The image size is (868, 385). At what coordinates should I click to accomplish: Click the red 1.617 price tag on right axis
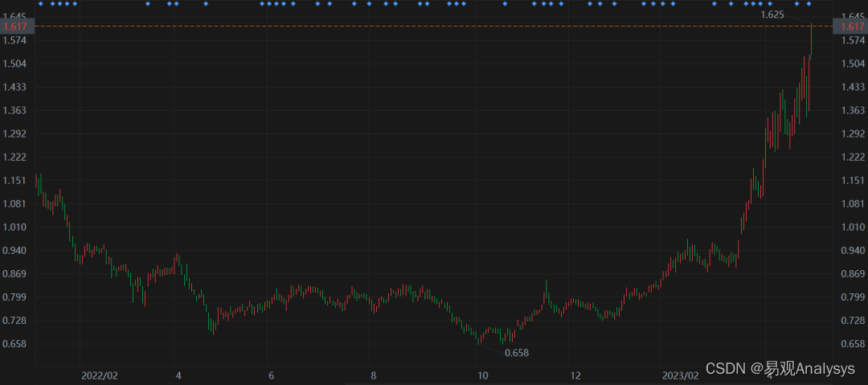(x=850, y=26)
